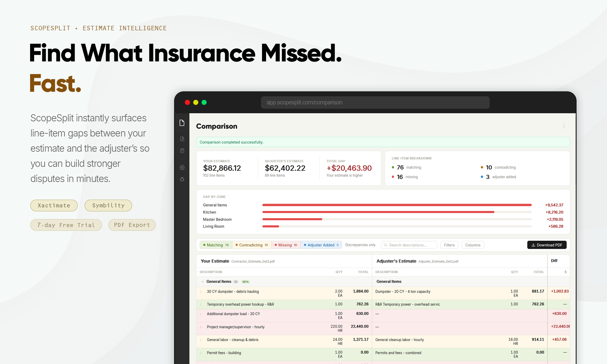Click the 7-day Free Trial pill
This screenshot has width=607, height=364.
66,225
